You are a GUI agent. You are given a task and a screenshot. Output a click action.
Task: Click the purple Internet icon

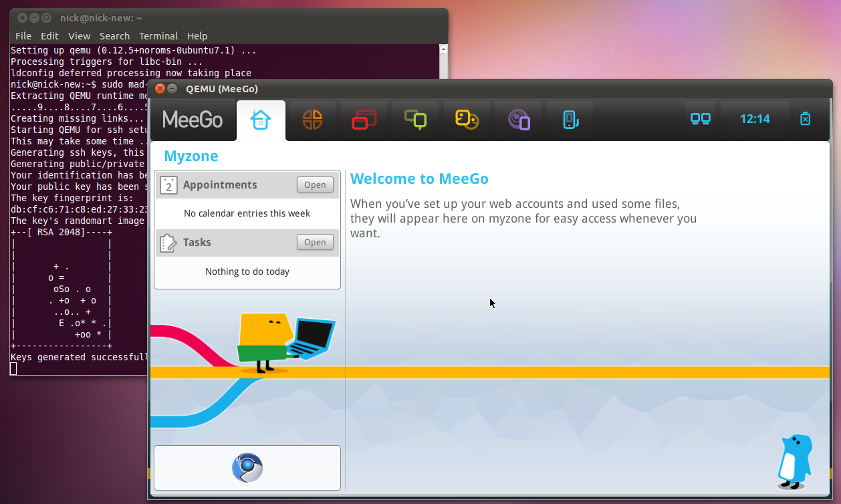coord(519,120)
